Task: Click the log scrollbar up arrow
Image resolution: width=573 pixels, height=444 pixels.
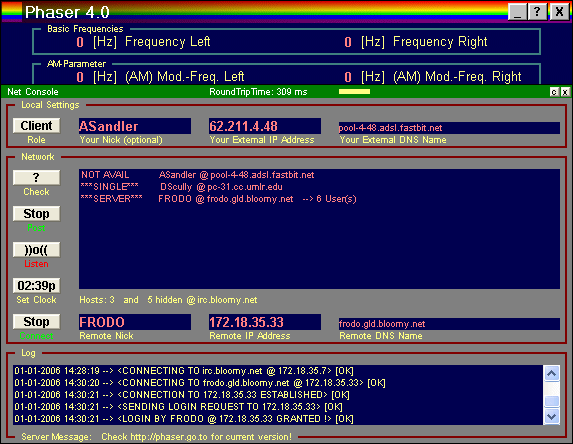Action: (551, 373)
